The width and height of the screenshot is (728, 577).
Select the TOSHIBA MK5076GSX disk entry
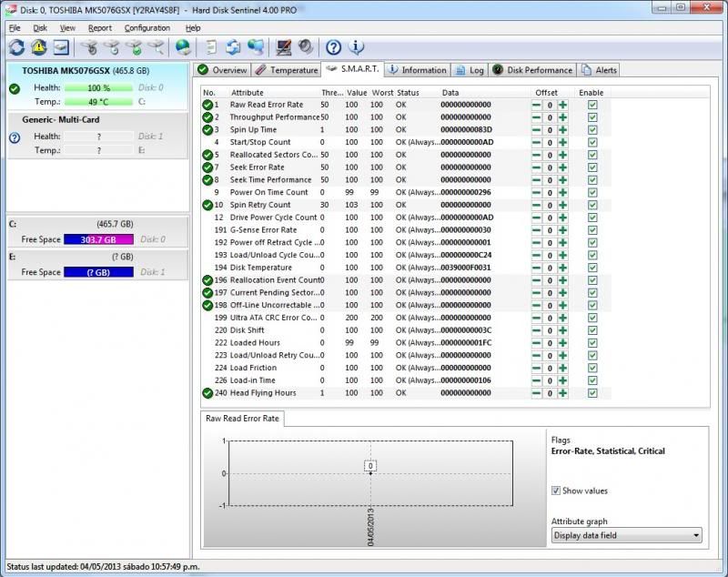pyautogui.click(x=98, y=86)
